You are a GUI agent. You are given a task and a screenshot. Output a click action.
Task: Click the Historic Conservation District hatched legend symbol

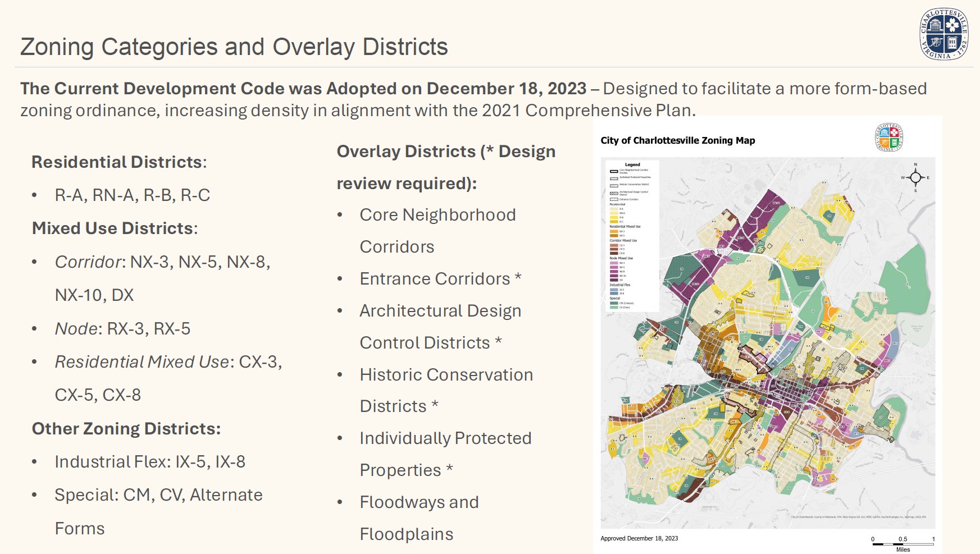point(614,185)
